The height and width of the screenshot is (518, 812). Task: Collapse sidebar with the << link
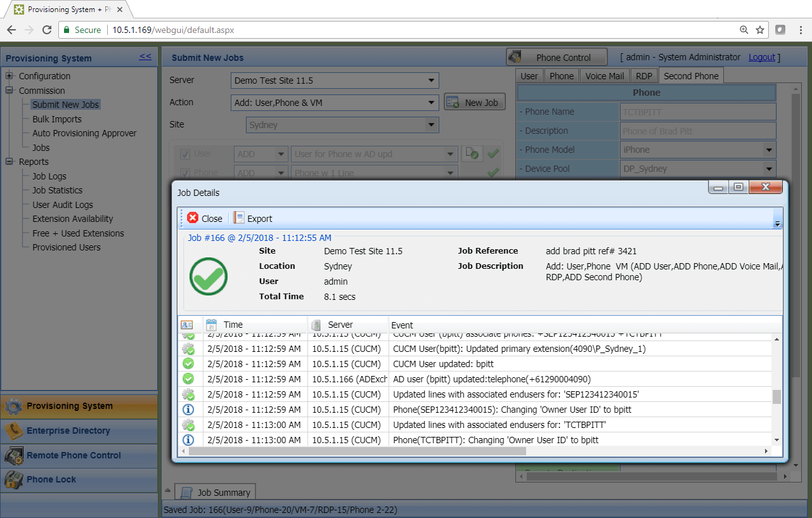tap(145, 56)
